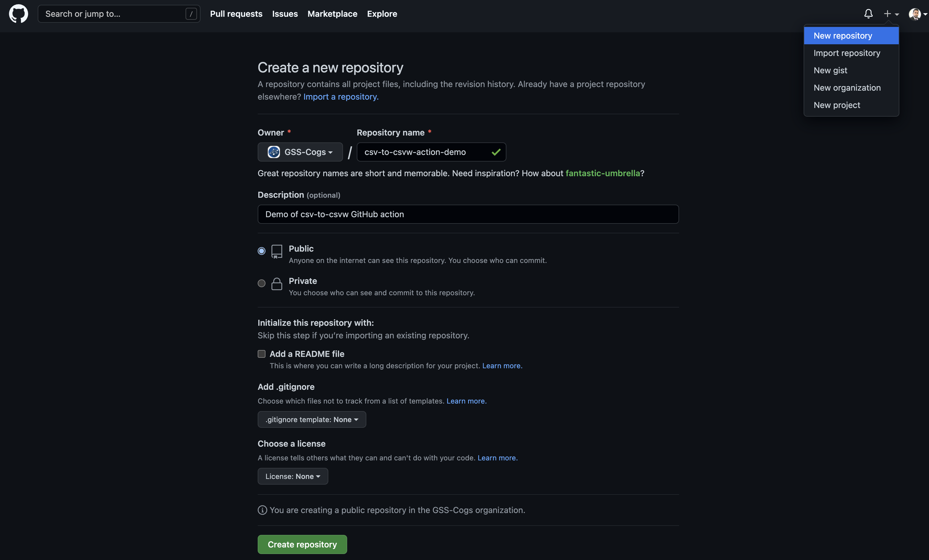Open the License: None dropdown
This screenshot has width=929, height=560.
coord(293,476)
